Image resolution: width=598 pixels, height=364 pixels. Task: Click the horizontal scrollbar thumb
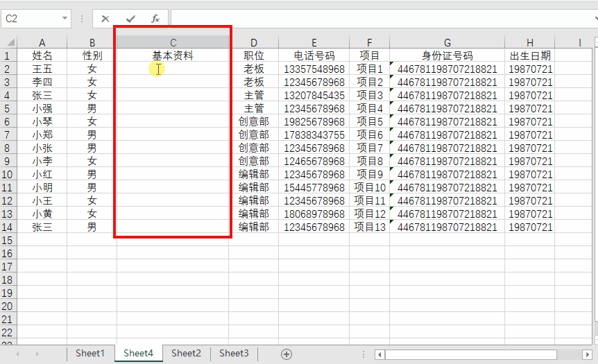coord(471,354)
